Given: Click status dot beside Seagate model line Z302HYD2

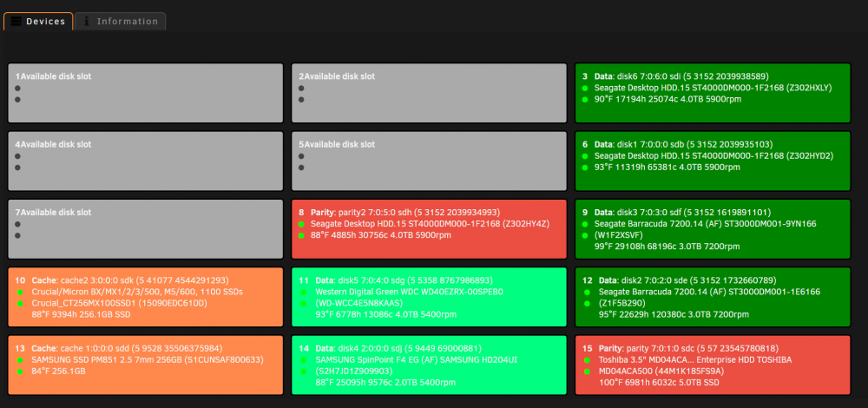Looking at the screenshot, I should 584,156.
